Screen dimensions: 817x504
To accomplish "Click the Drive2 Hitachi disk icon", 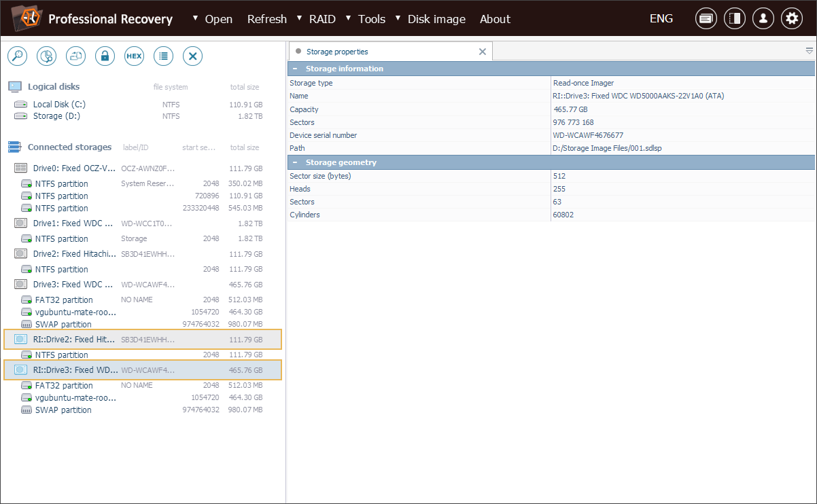I will 21,254.
